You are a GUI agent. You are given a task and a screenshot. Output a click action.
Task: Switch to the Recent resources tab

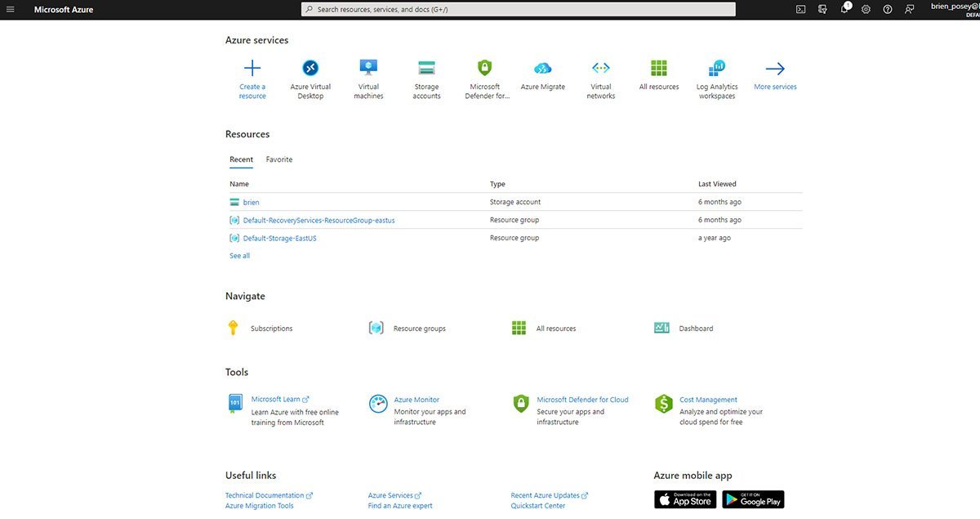point(241,159)
